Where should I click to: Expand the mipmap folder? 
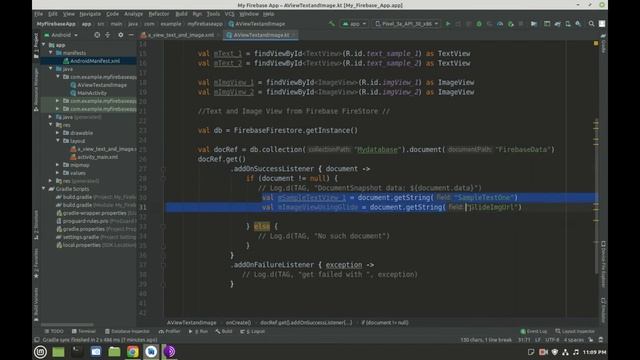tap(58, 165)
